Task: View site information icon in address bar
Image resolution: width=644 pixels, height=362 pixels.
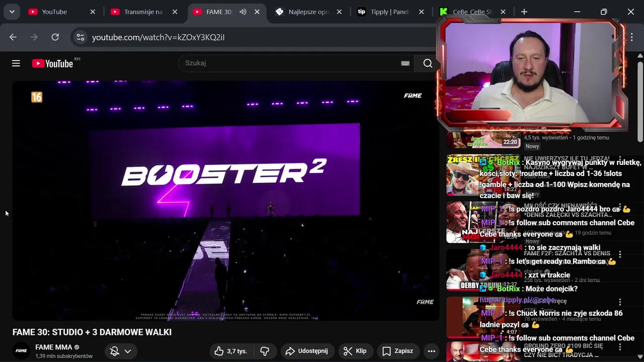Action: click(x=80, y=37)
